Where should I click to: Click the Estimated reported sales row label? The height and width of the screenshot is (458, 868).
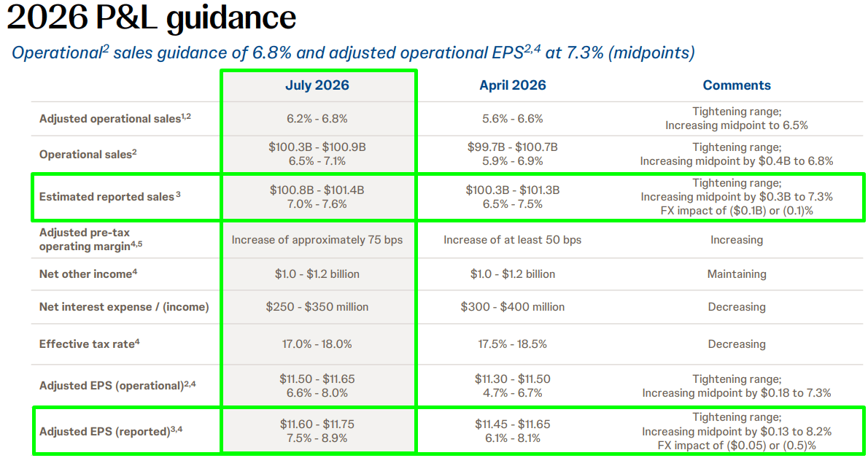point(109,197)
